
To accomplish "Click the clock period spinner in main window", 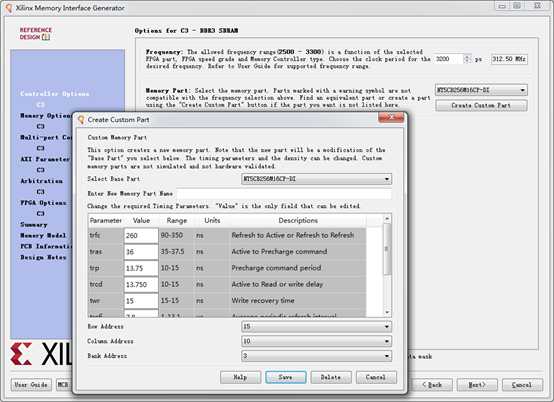I will 467,59.
